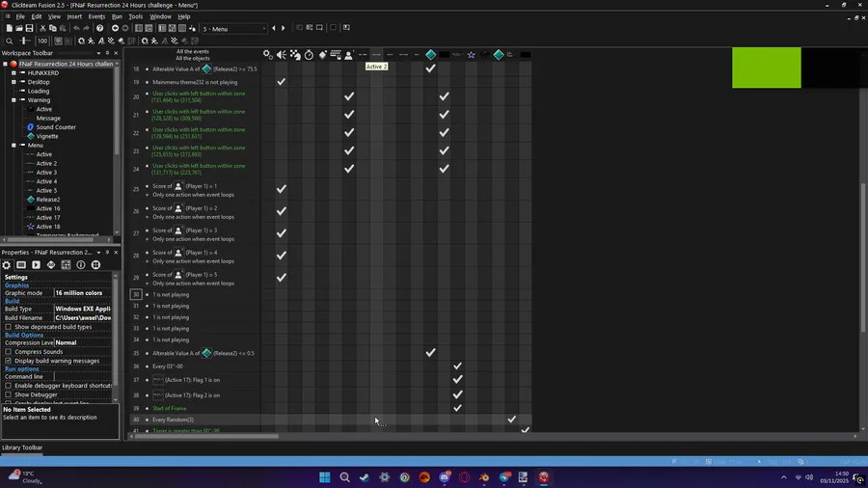Open the Settings gear tab in Properties
The height and width of the screenshot is (488, 868).
coord(7,265)
